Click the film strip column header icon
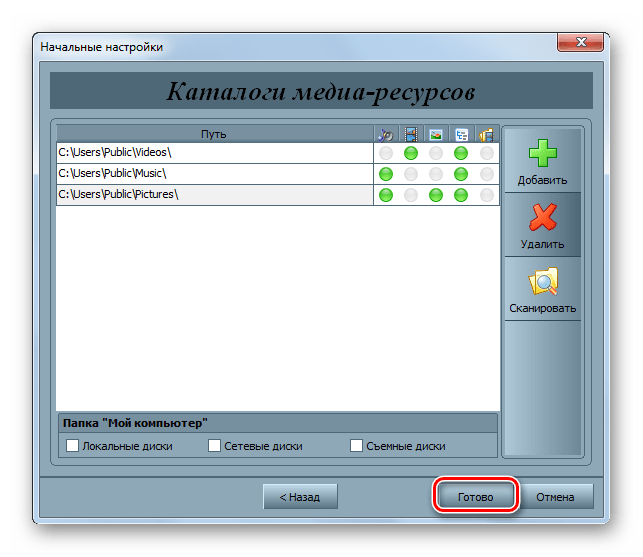The height and width of the screenshot is (557, 643). [411, 134]
